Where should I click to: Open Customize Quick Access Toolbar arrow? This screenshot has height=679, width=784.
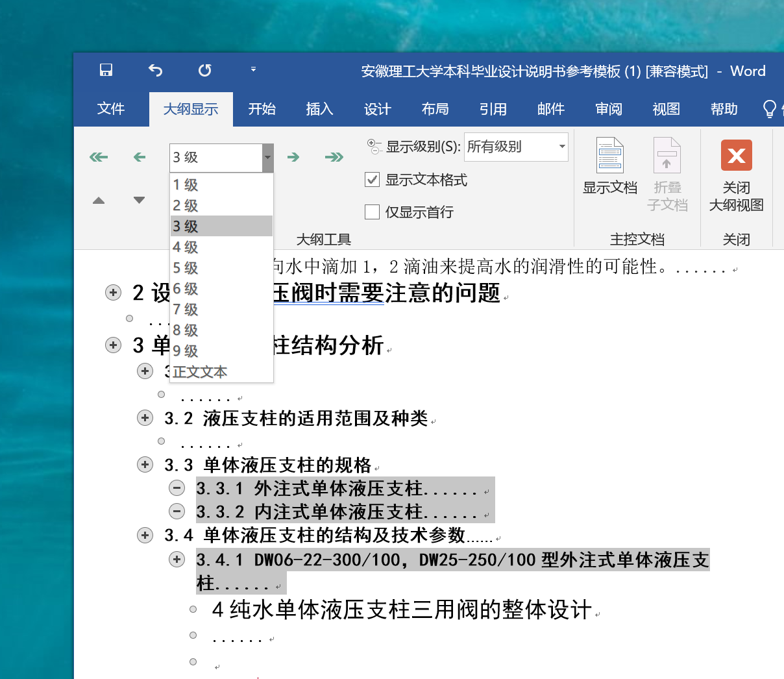tap(253, 69)
